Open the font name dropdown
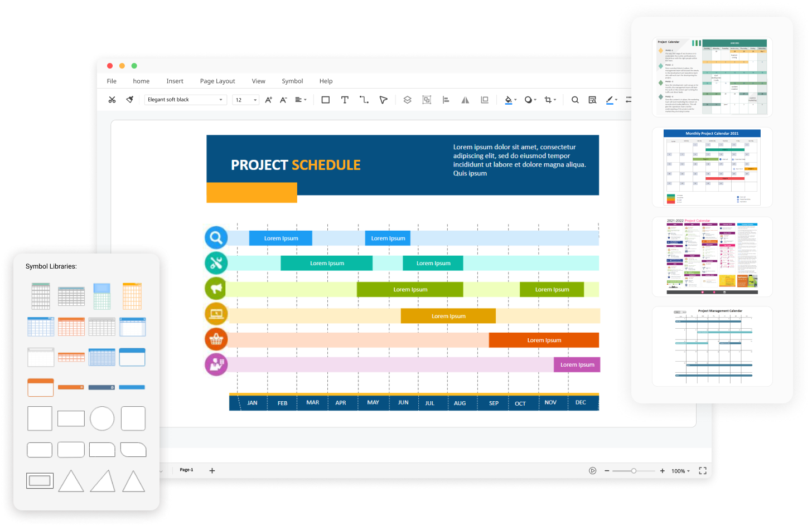The height and width of the screenshot is (526, 812). [x=185, y=100]
